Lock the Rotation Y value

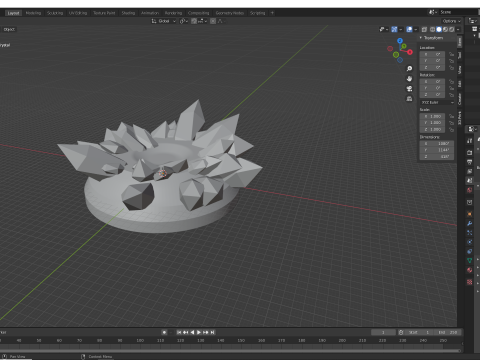(451, 88)
